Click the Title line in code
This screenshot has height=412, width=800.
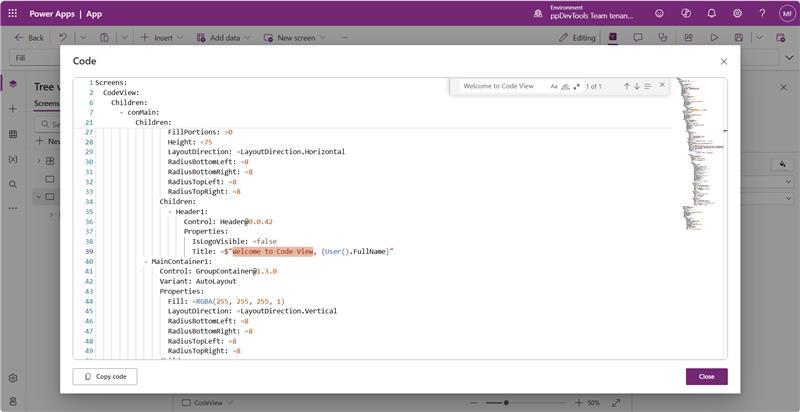[x=293, y=251]
